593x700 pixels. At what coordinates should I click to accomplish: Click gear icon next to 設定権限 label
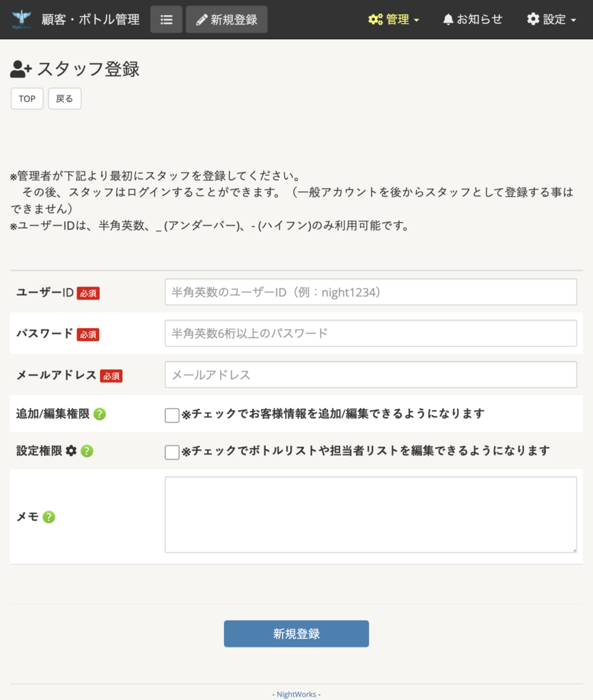[71, 451]
